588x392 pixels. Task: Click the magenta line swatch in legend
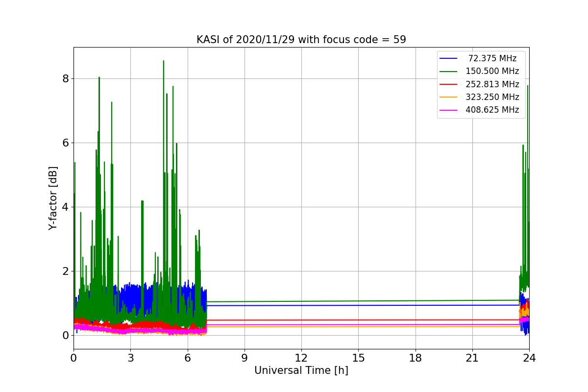point(448,110)
